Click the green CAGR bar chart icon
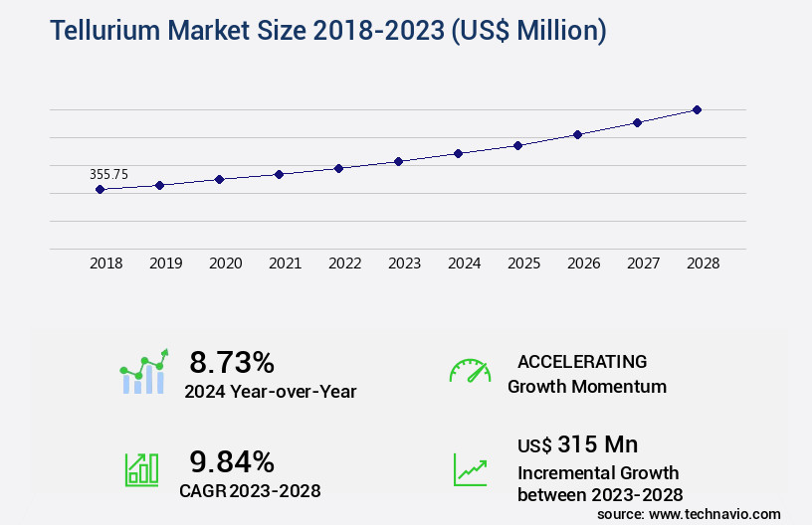 click(141, 468)
